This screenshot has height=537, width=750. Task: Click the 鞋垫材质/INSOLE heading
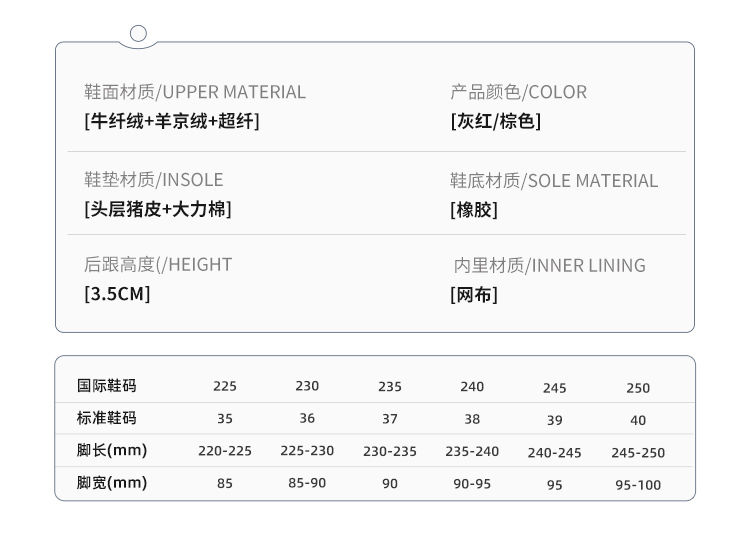[154, 180]
